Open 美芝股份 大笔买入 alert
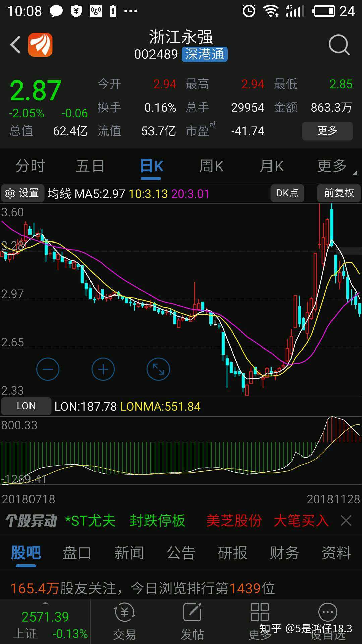362x644 pixels. coord(267,521)
